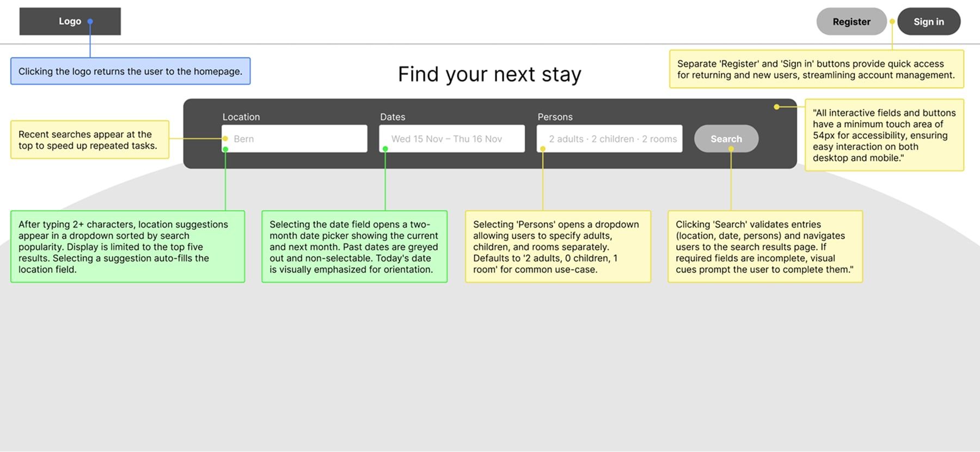Click yellow marker dot in search bar corner
The image size is (980, 452).
pos(776,107)
